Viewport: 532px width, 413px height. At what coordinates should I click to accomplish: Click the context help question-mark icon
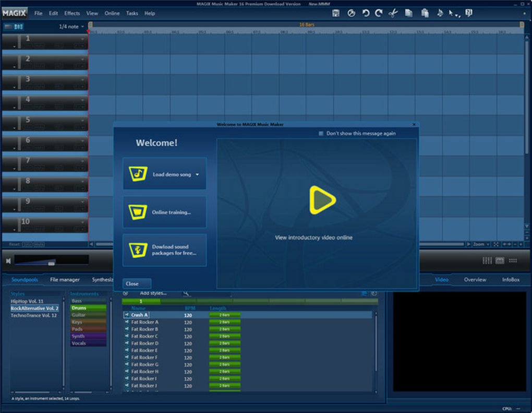[x=469, y=13]
